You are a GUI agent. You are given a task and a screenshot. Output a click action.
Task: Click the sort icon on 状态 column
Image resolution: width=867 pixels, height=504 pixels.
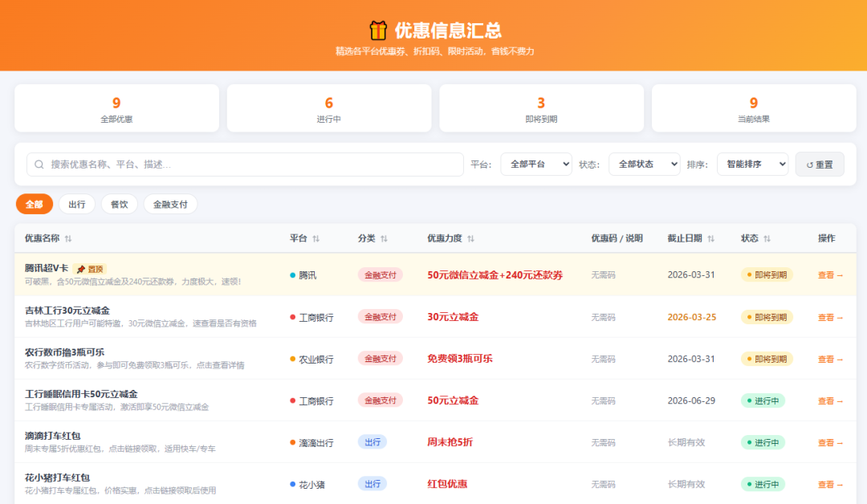tap(767, 238)
